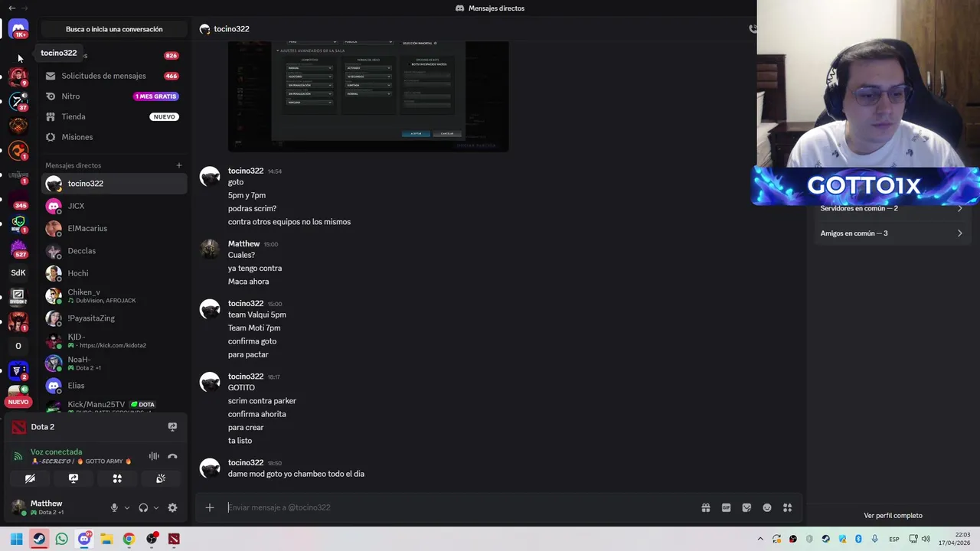Screen dimensions: 980x551
Task: Disconnect from voice call
Action: coord(172,456)
